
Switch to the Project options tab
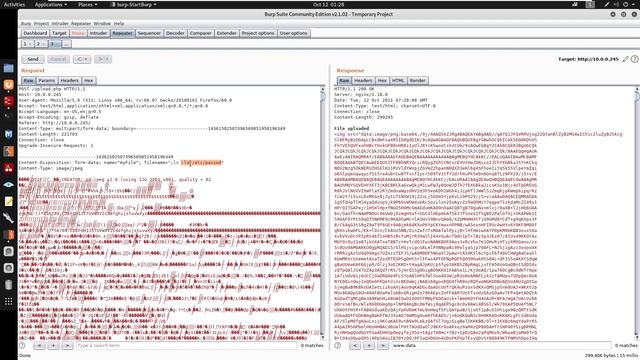point(258,33)
